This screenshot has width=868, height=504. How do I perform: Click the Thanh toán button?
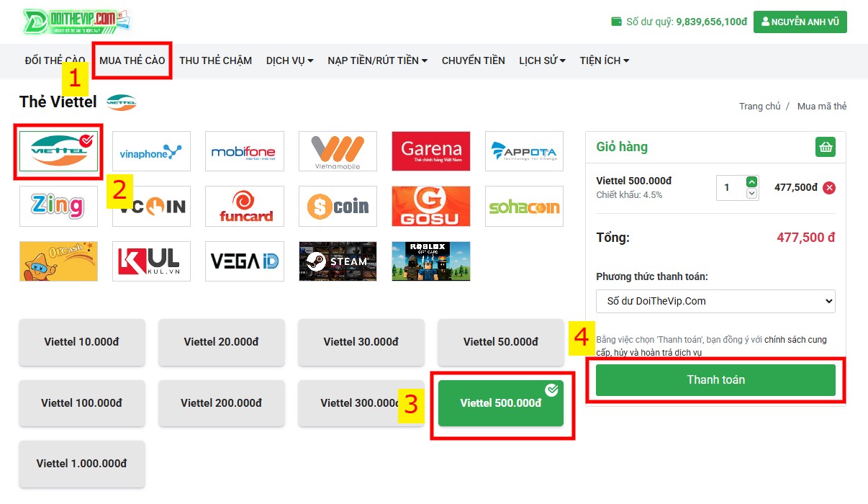click(x=715, y=379)
